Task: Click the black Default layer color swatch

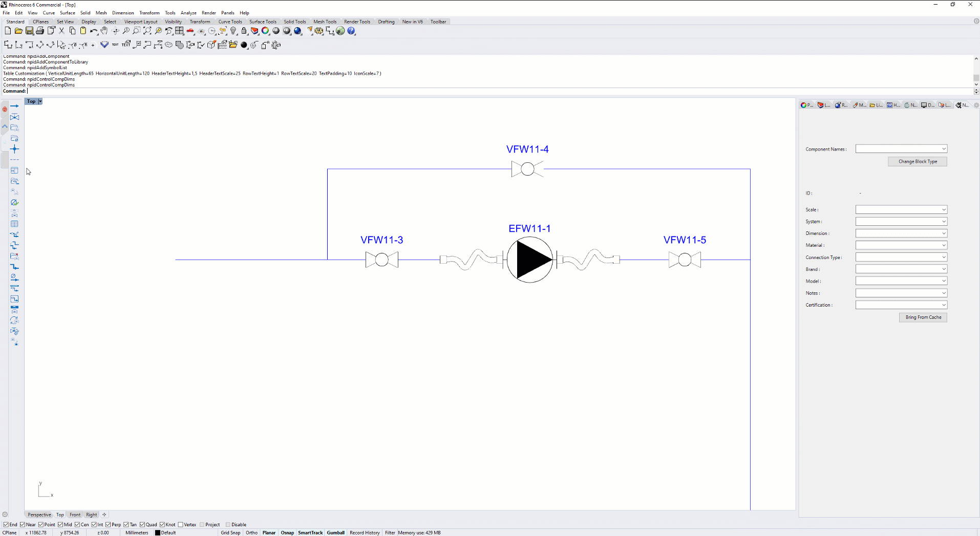Action: (158, 532)
